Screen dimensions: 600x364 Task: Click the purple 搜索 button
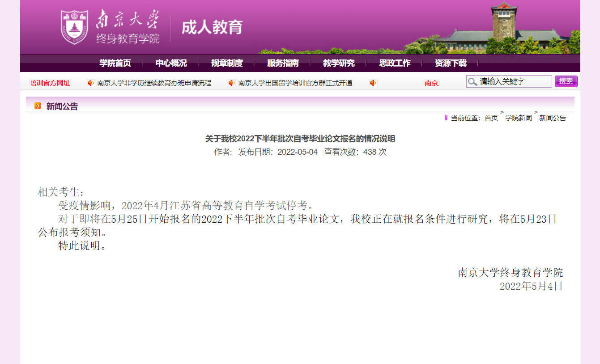click(x=566, y=81)
